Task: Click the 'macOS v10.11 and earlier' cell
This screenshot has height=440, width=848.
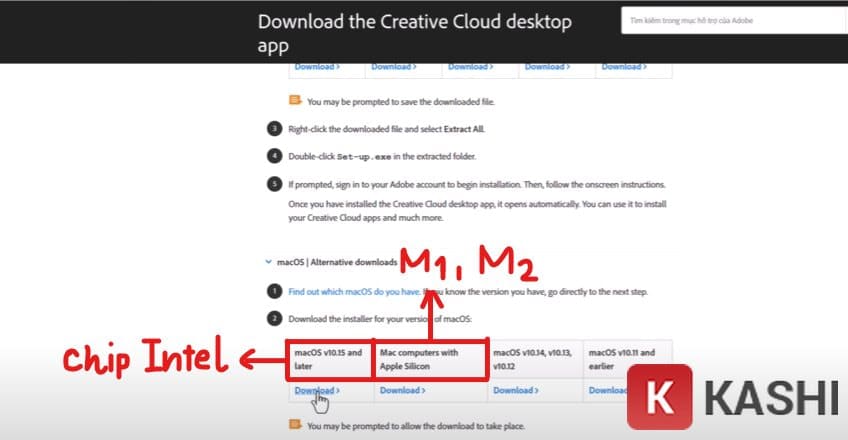Action: (627, 359)
